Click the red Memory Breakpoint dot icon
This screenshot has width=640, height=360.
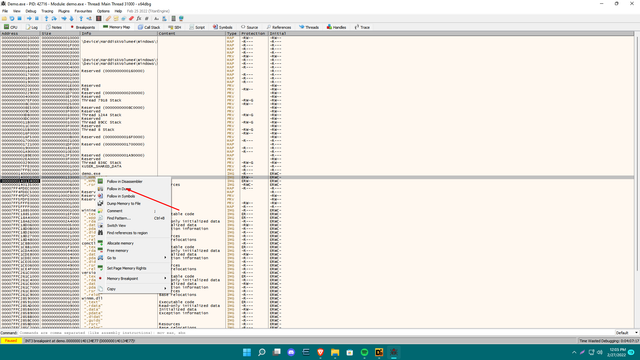coord(100,278)
